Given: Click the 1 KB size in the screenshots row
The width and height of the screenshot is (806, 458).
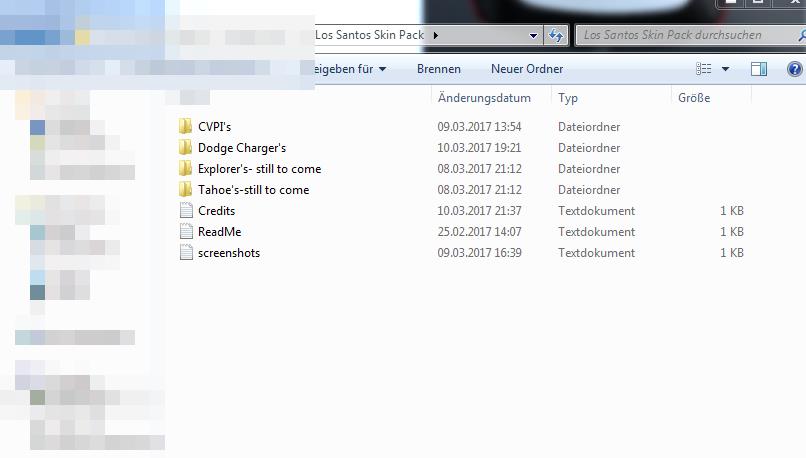Looking at the screenshot, I should pyautogui.click(x=731, y=253).
